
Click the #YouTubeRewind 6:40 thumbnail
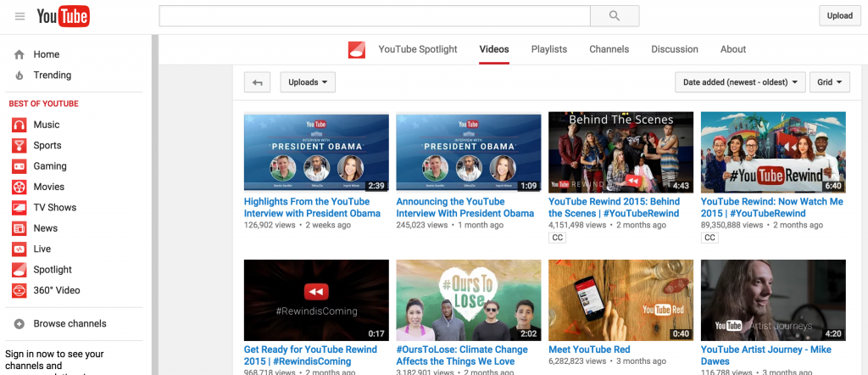click(x=773, y=153)
